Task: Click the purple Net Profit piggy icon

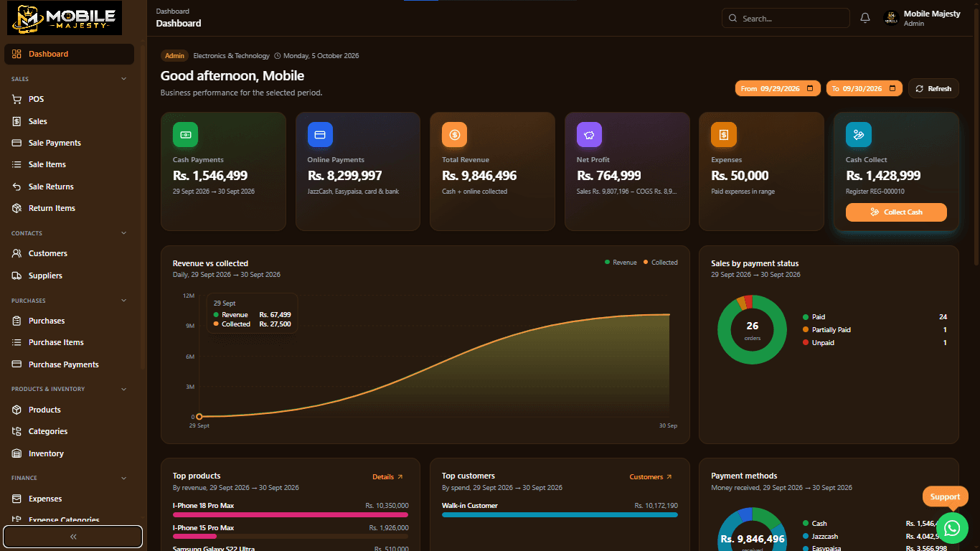Action: [x=589, y=135]
